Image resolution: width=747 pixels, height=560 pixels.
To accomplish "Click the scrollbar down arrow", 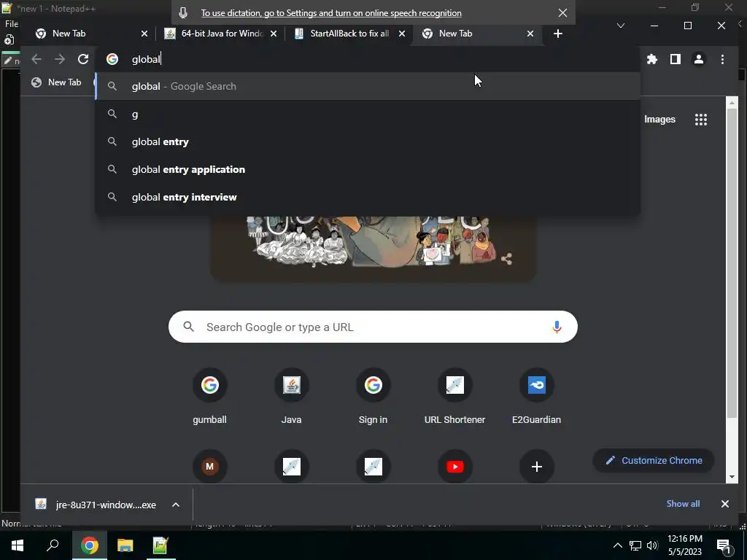I will point(732,477).
